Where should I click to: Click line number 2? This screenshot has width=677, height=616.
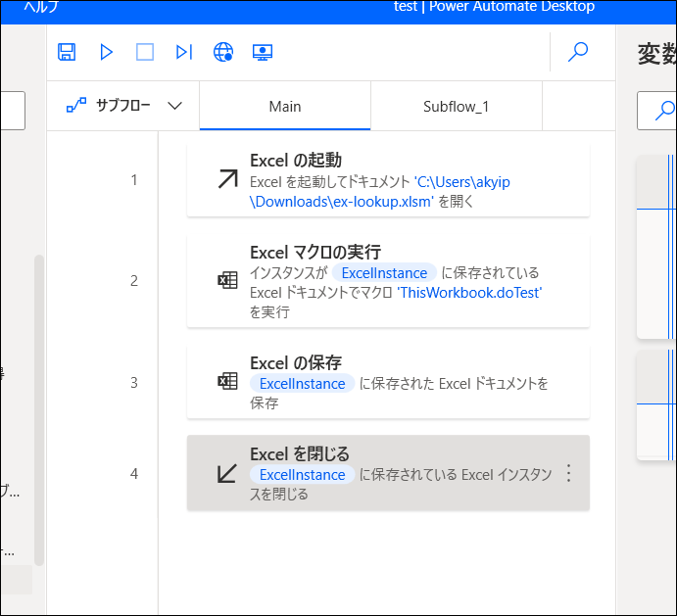pos(134,281)
